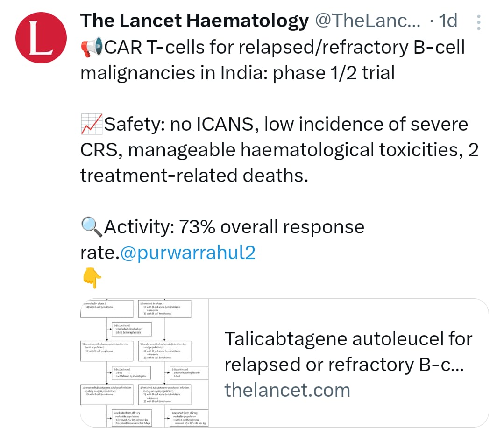The image size is (504, 428).
Task: Click the 'treatment-related deaths.' text line
Action: (x=194, y=176)
